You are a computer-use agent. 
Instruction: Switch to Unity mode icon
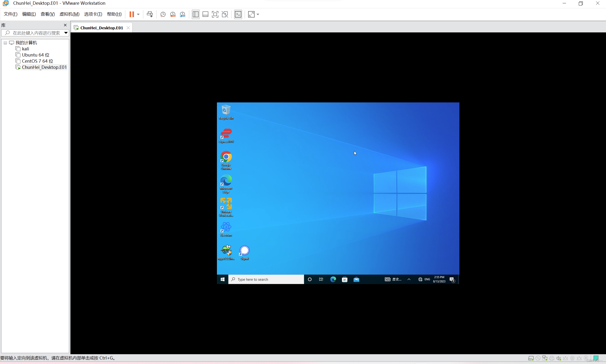225,14
